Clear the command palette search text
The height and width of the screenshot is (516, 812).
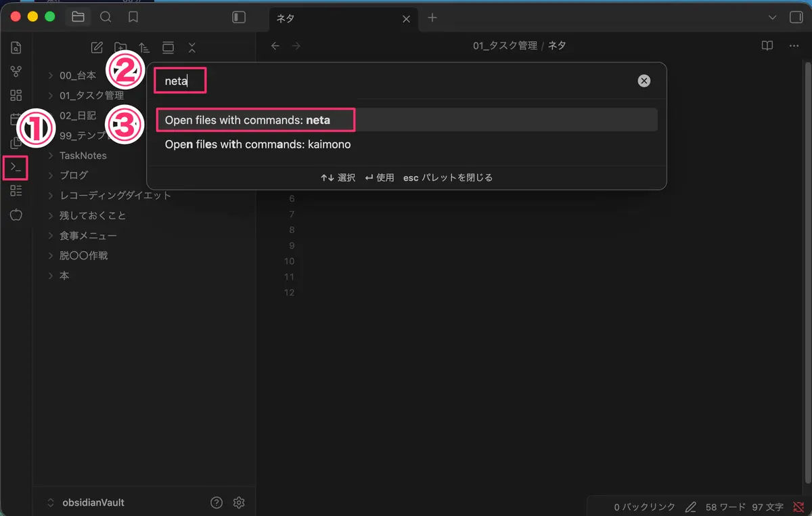coord(644,81)
